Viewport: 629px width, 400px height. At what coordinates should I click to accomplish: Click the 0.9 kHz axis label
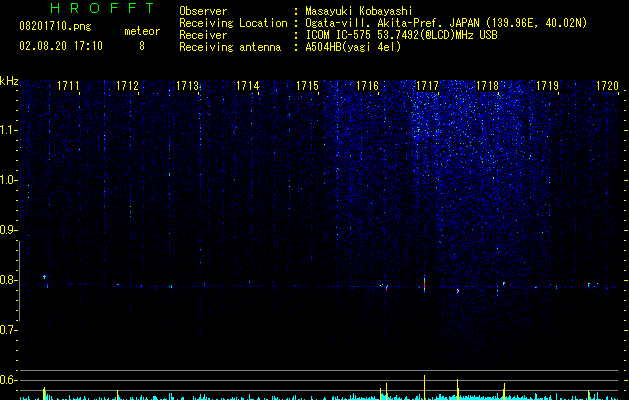click(8, 230)
